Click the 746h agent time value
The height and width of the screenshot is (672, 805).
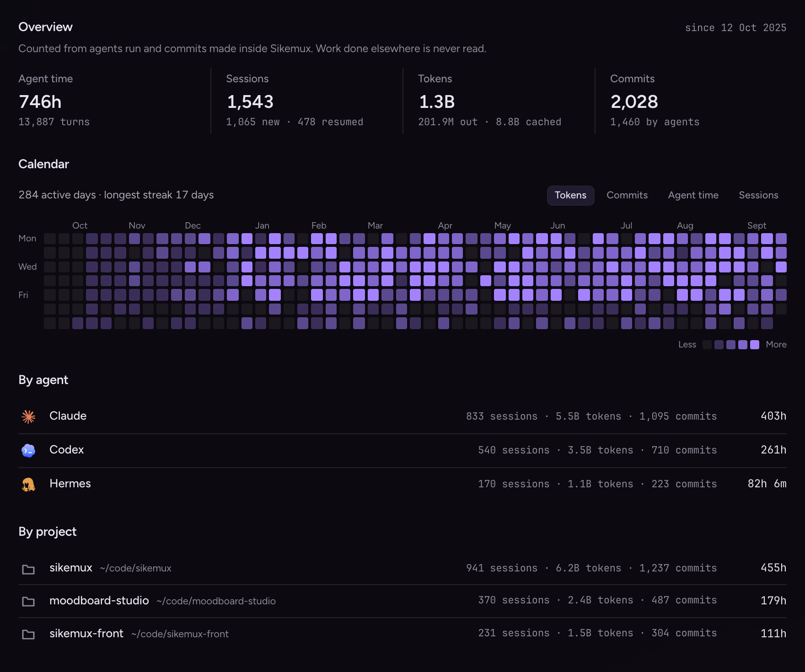click(40, 101)
